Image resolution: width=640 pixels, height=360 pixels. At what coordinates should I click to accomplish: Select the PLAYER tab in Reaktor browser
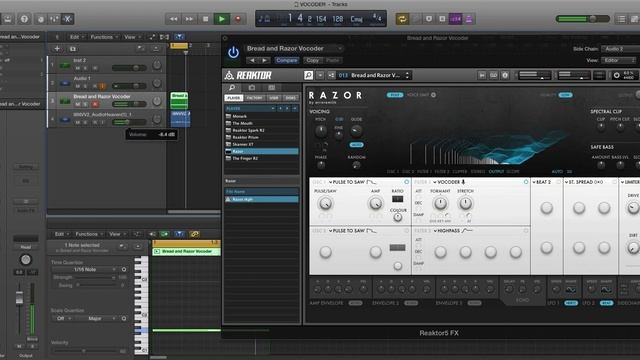point(234,98)
